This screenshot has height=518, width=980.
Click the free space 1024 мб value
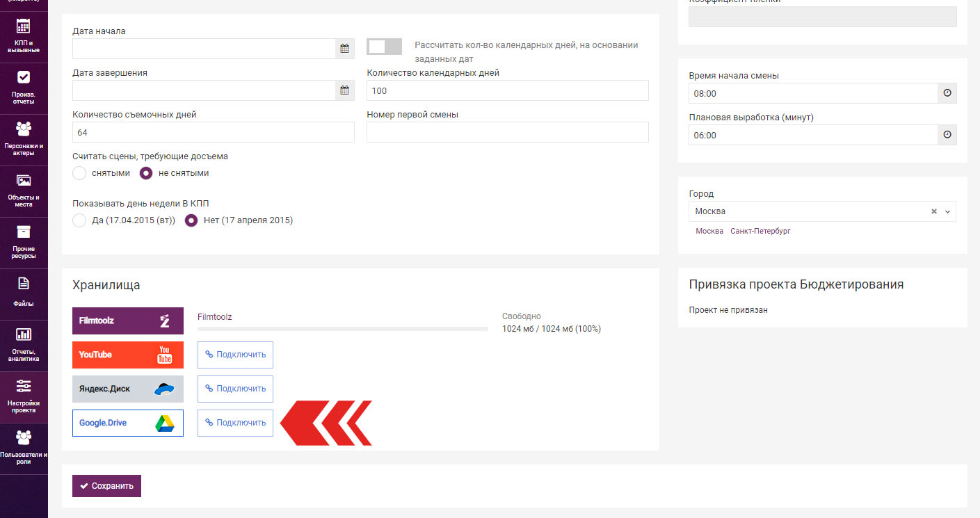(552, 329)
